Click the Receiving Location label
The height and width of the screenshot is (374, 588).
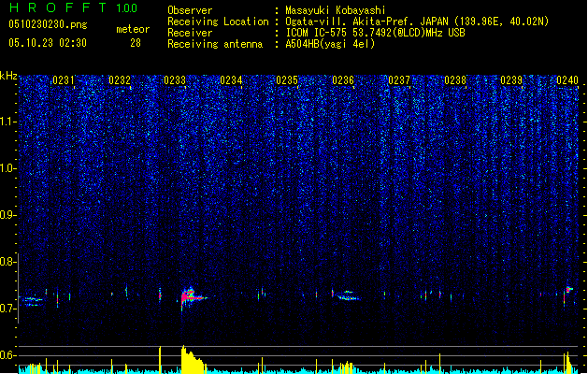218,22
